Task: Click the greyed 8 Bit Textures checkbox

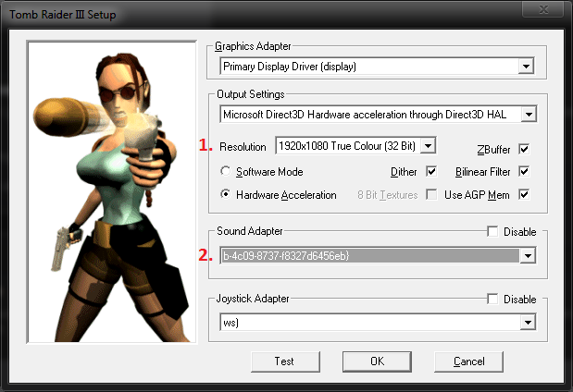Action: [431, 194]
